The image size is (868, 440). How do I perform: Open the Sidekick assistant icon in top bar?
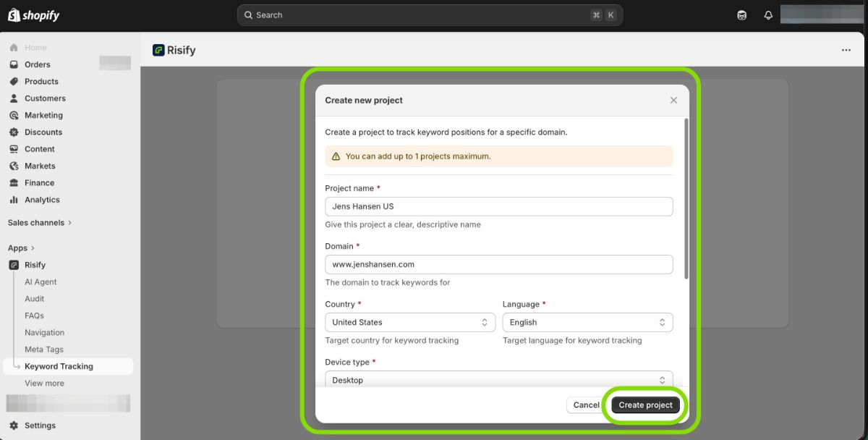(x=741, y=15)
